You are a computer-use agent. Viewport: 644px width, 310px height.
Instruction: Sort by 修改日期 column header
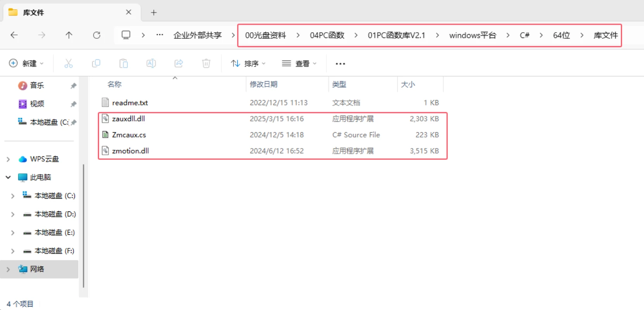tap(264, 84)
